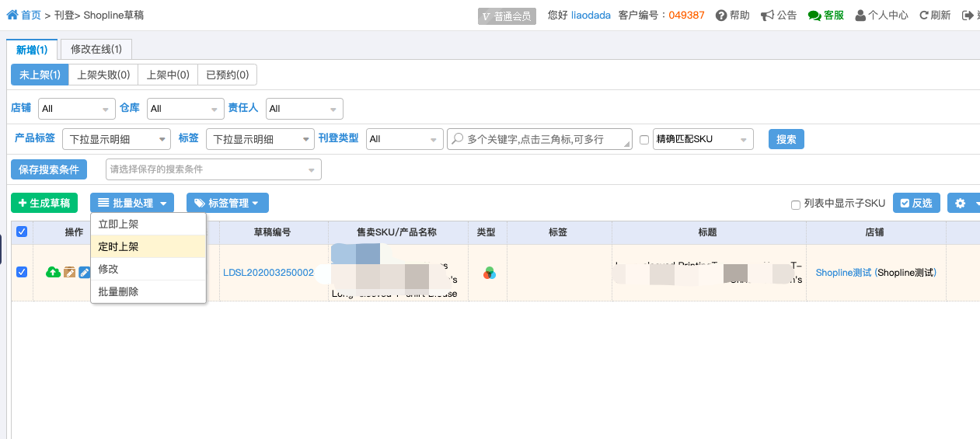Click the green cloud upload icon in row
This screenshot has width=980, height=439.
[x=53, y=272]
